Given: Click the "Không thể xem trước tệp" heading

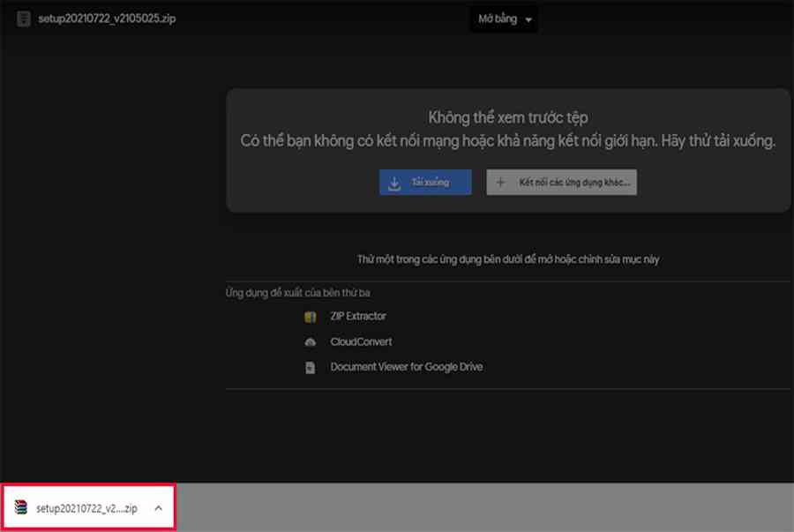Looking at the screenshot, I should tap(507, 117).
